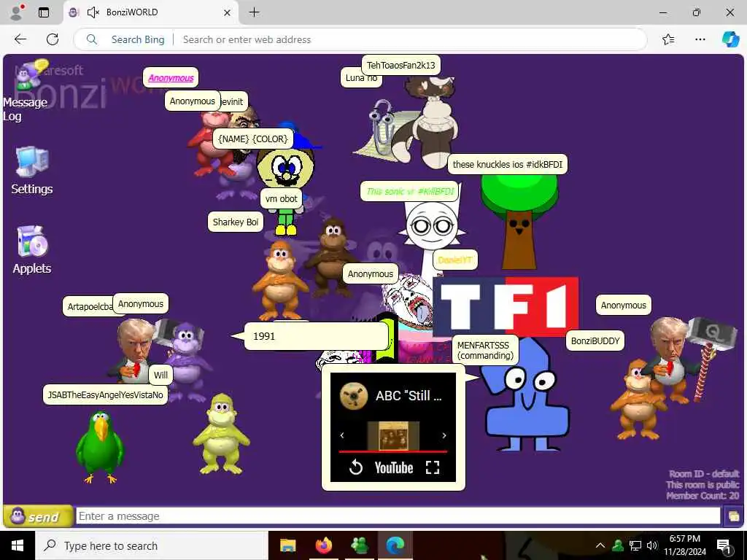Screen dimensions: 747x560
Task: Click the 'these knuckles ios #idkBFDI' tag
Action: 508,164
